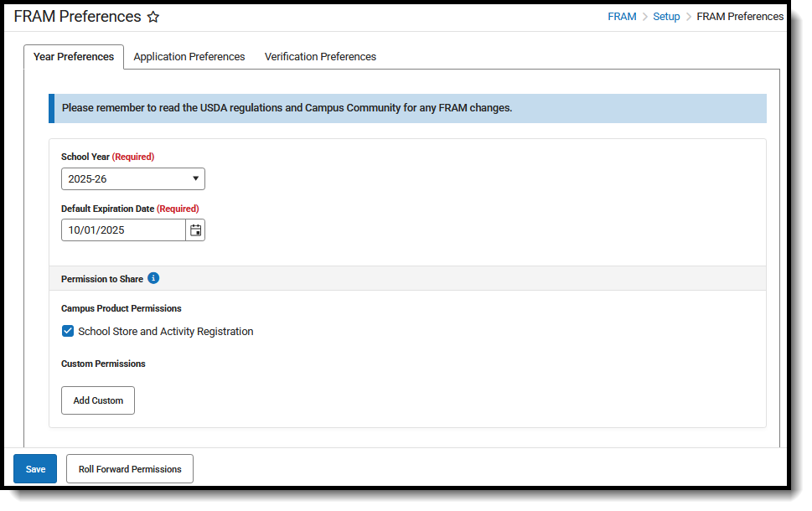Uncheck School Store and Activity Registration
The width and height of the screenshot is (812, 511).
pyautogui.click(x=68, y=332)
